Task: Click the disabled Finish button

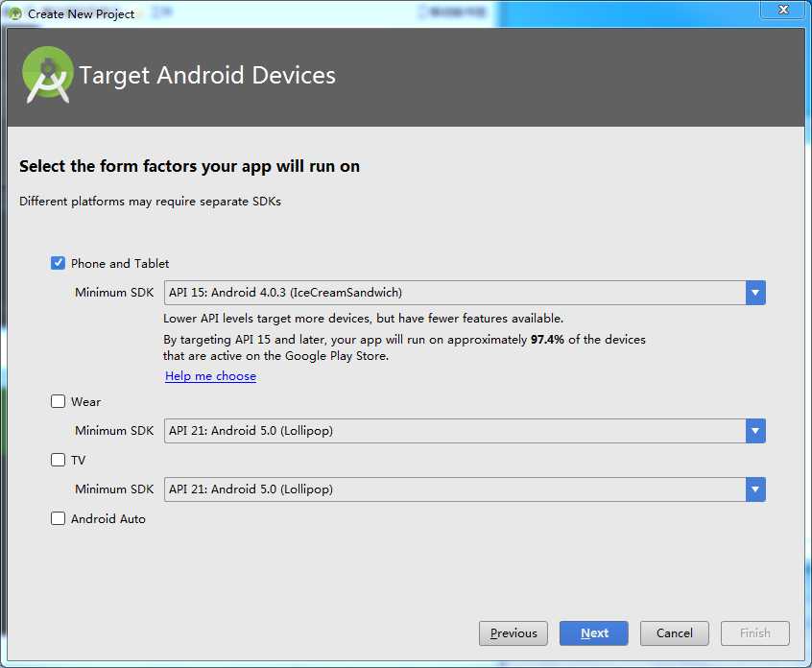Action: pos(755,633)
